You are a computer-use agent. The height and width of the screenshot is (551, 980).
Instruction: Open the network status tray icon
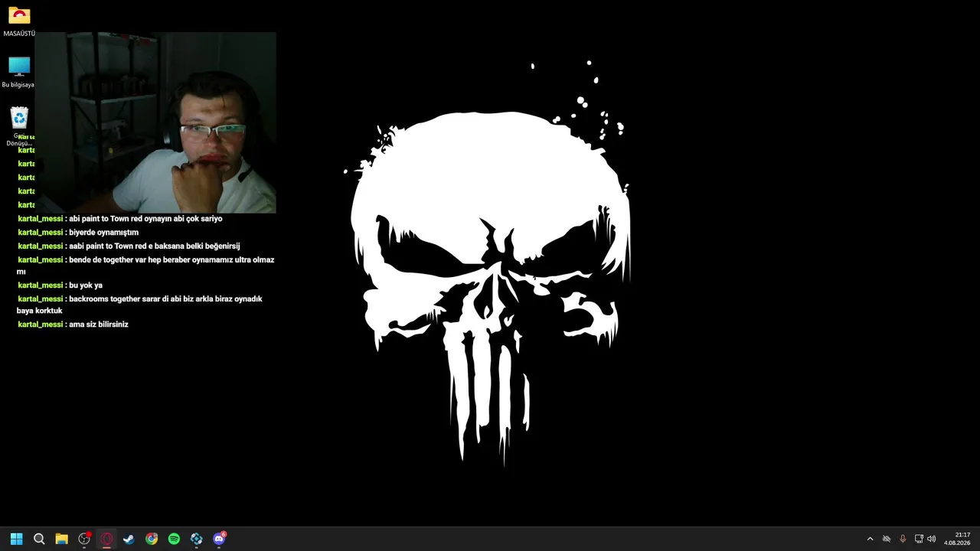[919, 539]
